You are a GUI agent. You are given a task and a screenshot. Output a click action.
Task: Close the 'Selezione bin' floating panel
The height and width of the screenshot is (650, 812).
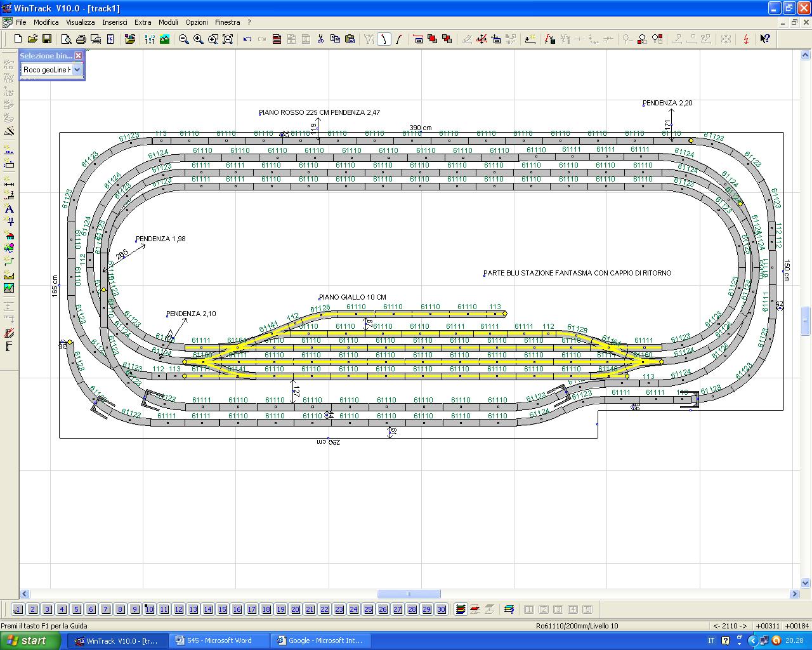(78, 55)
